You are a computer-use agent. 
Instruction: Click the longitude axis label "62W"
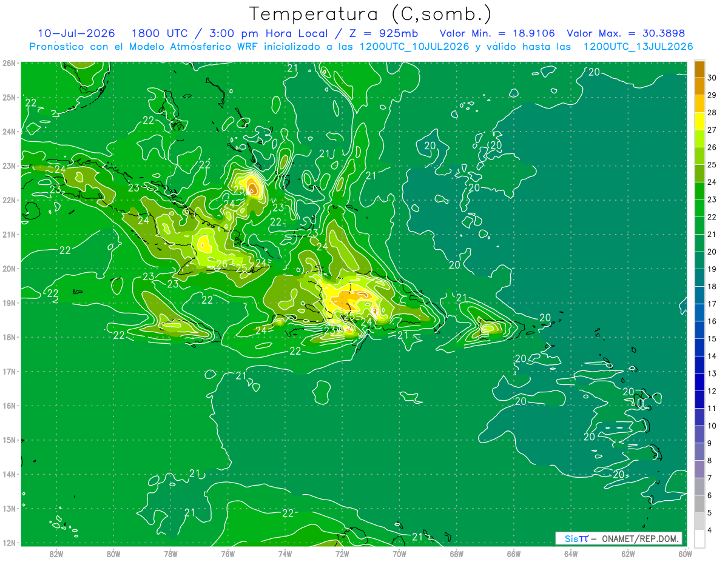[x=628, y=553]
